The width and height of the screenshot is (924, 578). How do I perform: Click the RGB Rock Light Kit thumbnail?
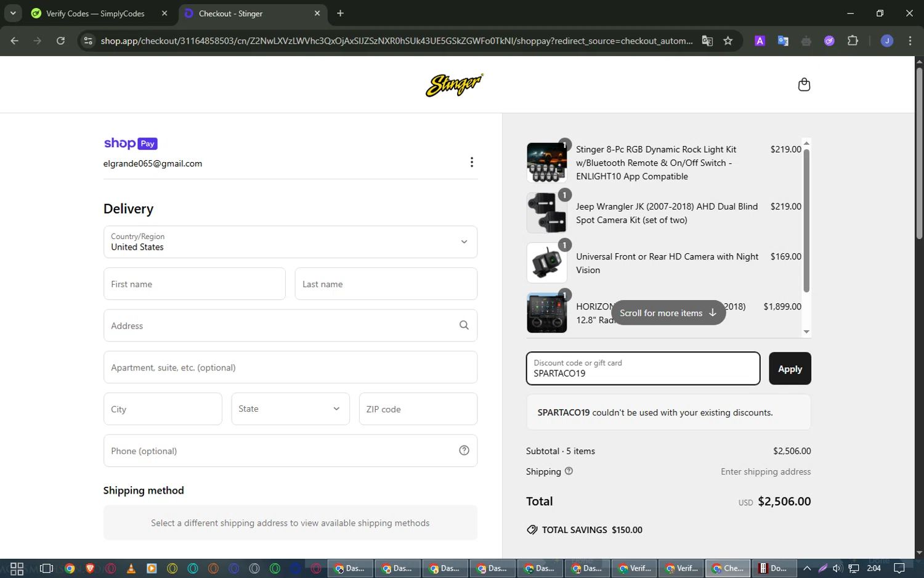click(x=547, y=162)
